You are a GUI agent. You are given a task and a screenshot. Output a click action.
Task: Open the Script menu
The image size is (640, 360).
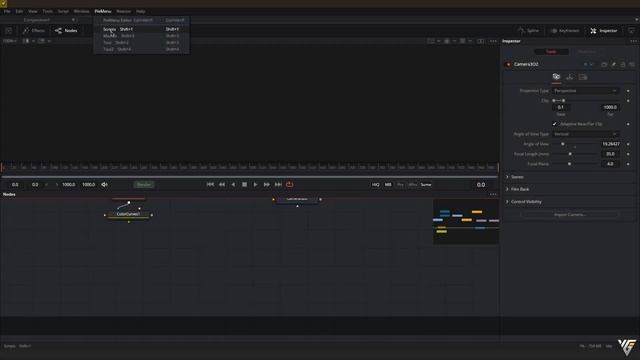pos(63,11)
